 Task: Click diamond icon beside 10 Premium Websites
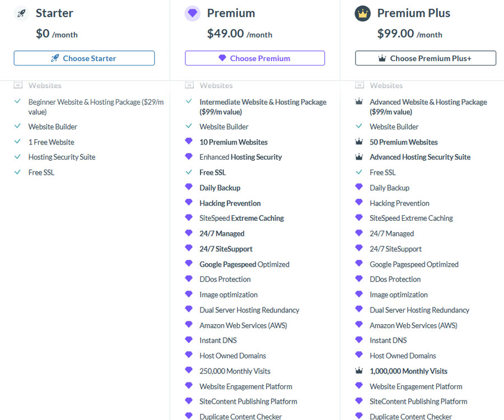[189, 141]
